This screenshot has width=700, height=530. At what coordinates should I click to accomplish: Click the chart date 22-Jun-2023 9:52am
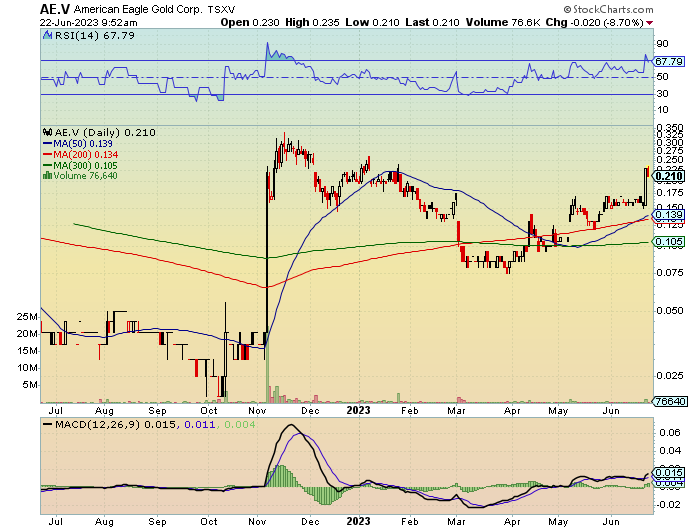[88, 22]
